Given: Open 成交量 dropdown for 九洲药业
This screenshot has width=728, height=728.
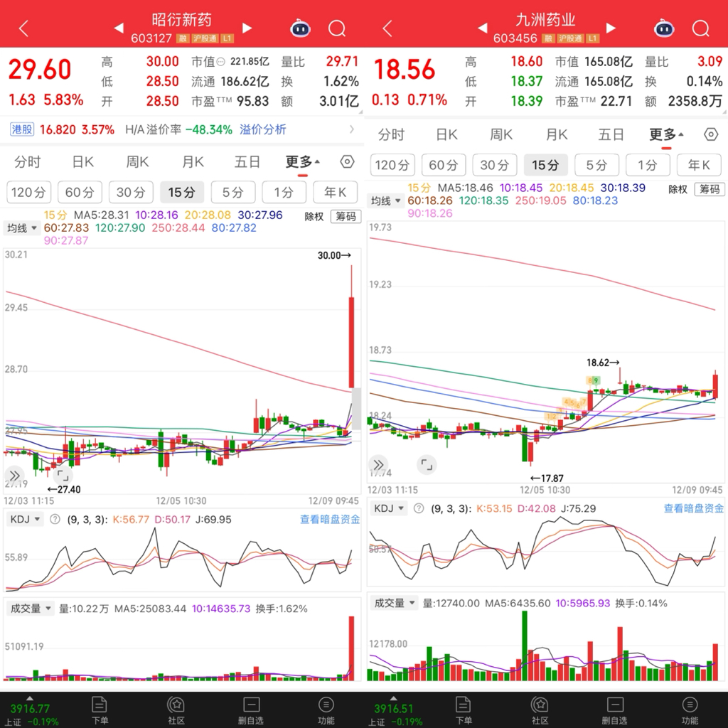Looking at the screenshot, I should (x=395, y=603).
